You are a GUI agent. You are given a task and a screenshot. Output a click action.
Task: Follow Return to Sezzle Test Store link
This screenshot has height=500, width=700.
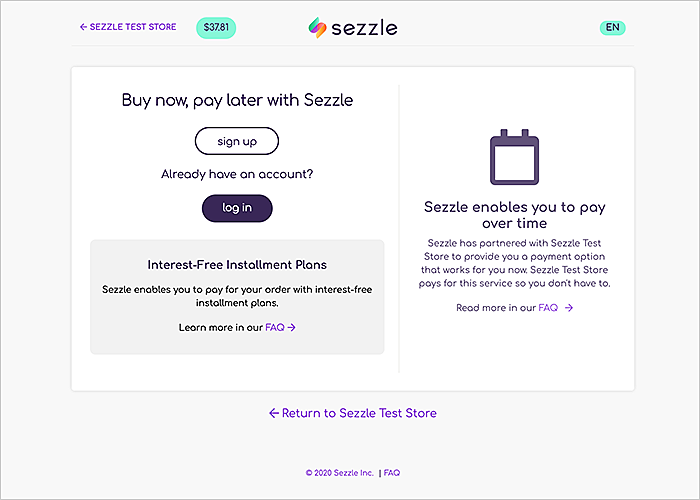[x=353, y=413]
